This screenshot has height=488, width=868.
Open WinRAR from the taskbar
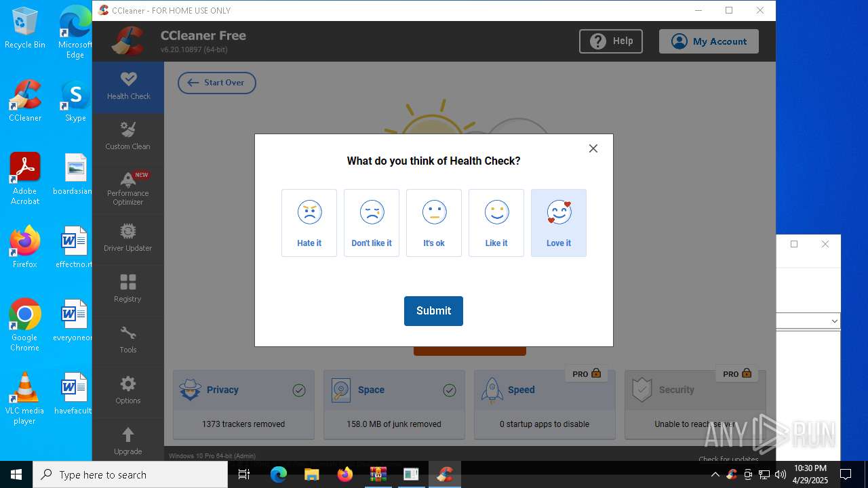(x=378, y=474)
